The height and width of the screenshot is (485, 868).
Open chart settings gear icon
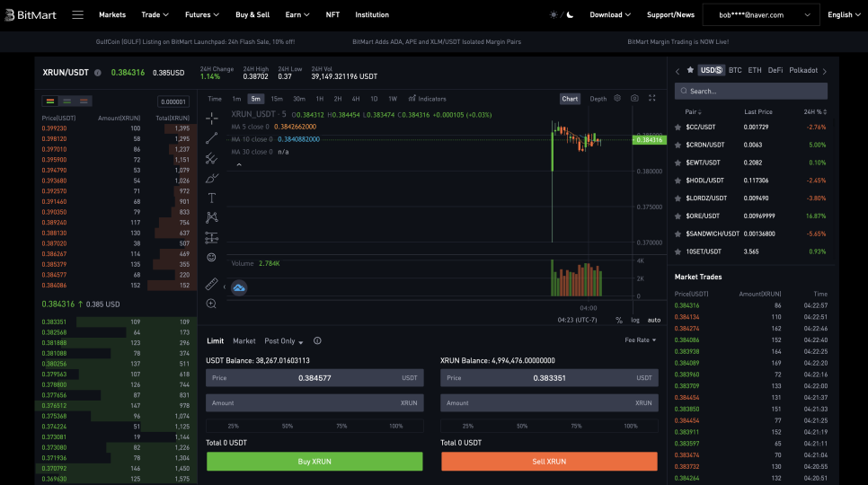click(x=617, y=99)
